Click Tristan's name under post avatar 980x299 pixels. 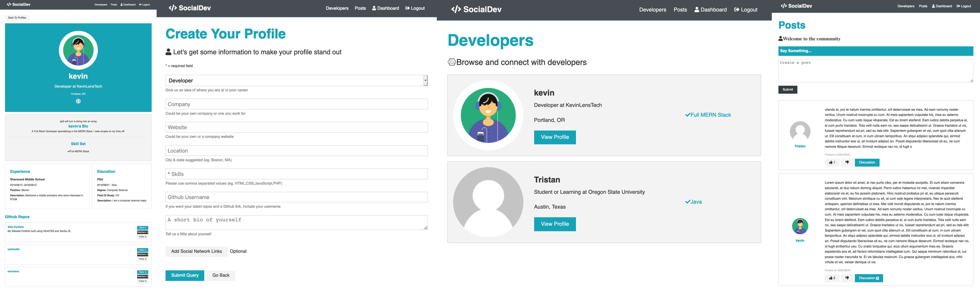[800, 146]
